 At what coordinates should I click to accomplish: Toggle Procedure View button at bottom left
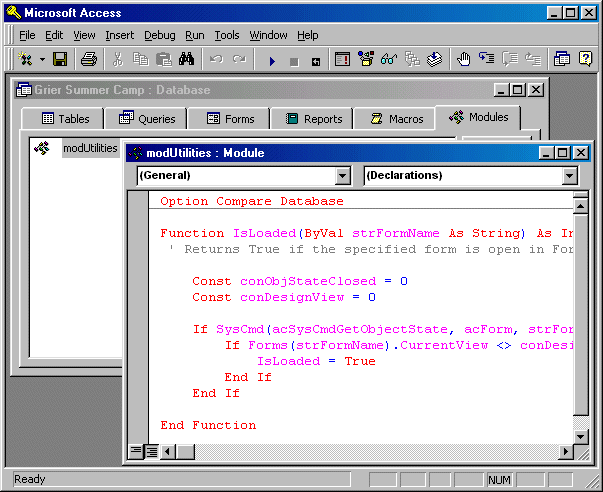[136, 451]
